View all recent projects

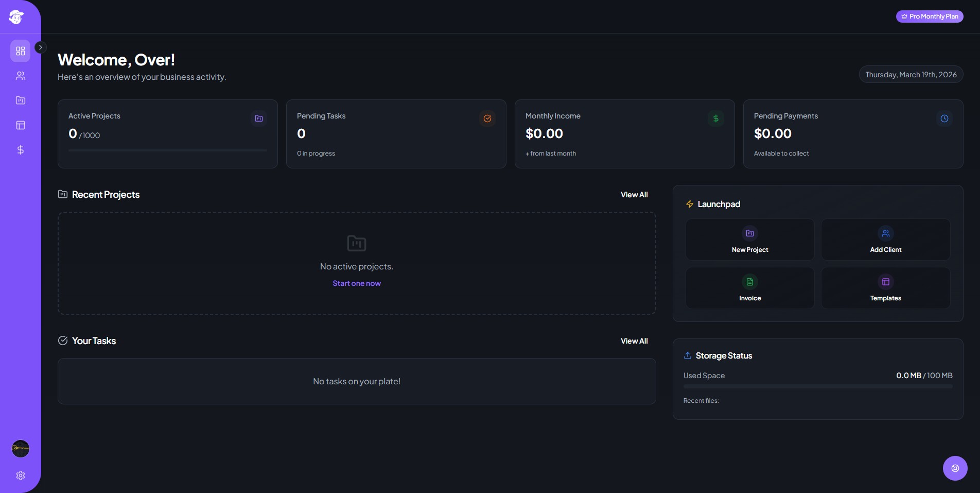(634, 195)
